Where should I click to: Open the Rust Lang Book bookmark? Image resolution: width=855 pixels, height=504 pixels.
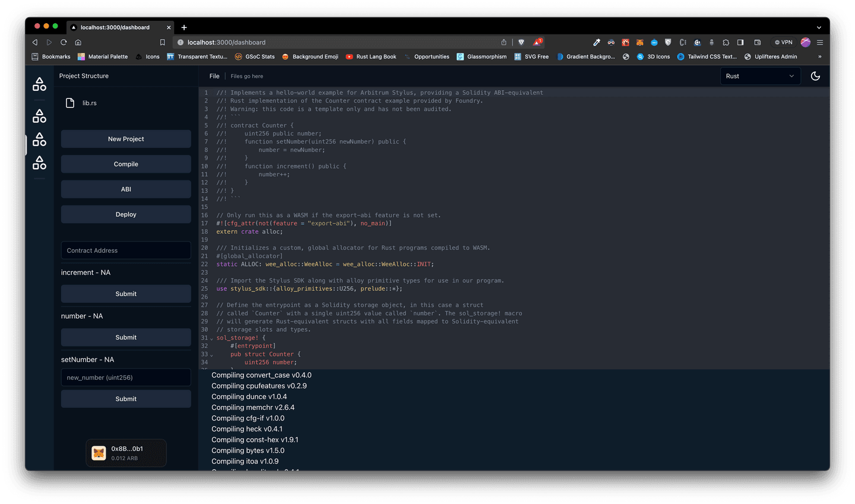[371, 56]
